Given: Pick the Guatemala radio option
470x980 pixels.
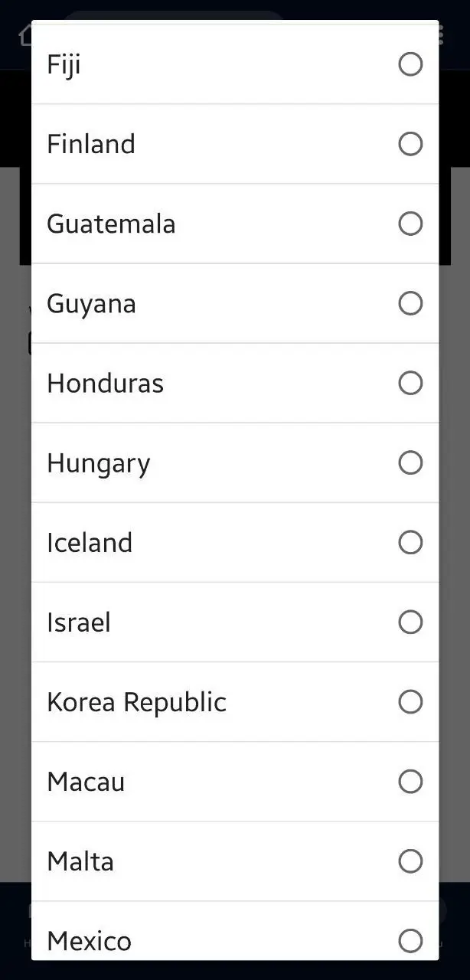Looking at the screenshot, I should (x=410, y=224).
